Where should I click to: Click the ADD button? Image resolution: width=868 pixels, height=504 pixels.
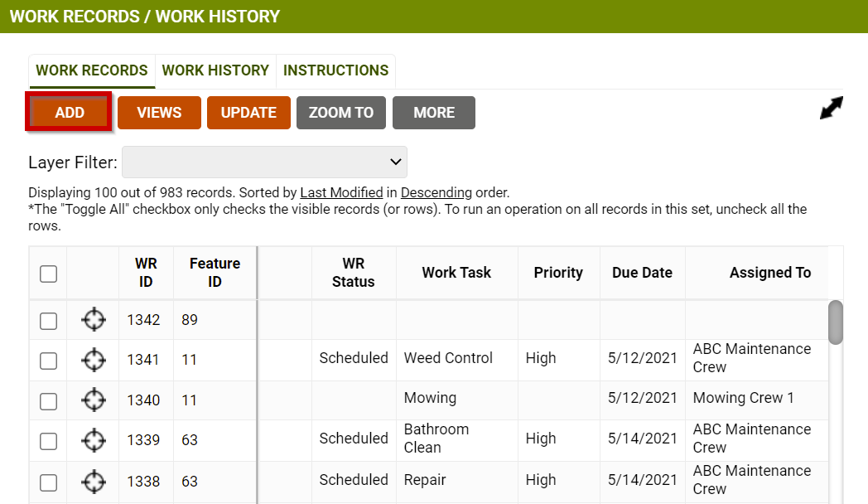click(x=69, y=112)
